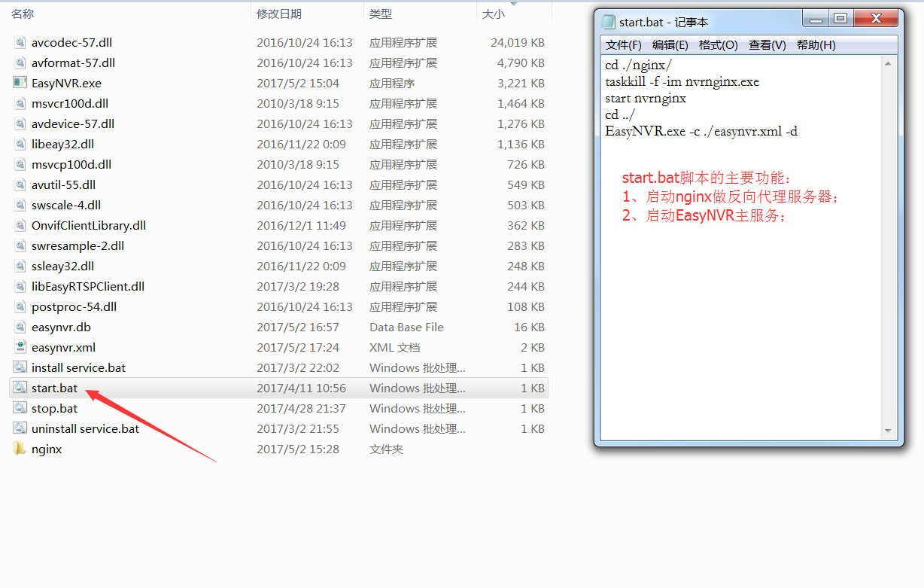Click the 文件夹 type cell for nginx
Screen dimensions: 924x588
(x=386, y=449)
